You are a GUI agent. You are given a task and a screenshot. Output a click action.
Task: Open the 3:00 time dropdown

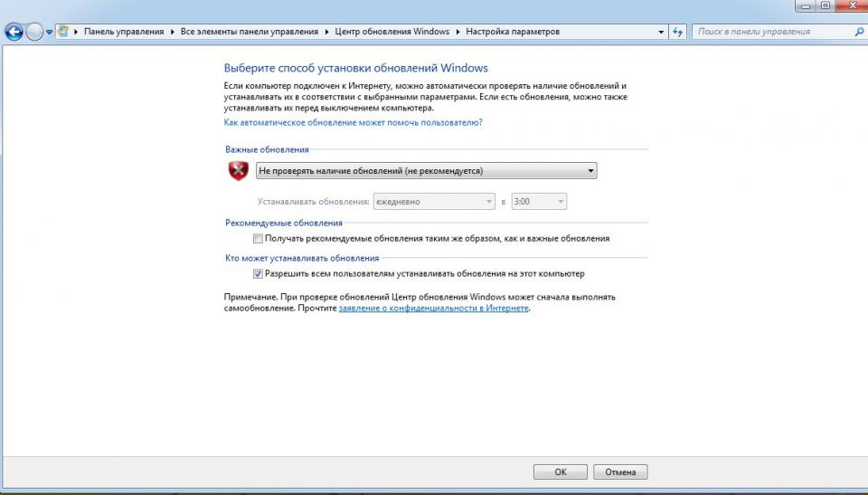pos(539,202)
